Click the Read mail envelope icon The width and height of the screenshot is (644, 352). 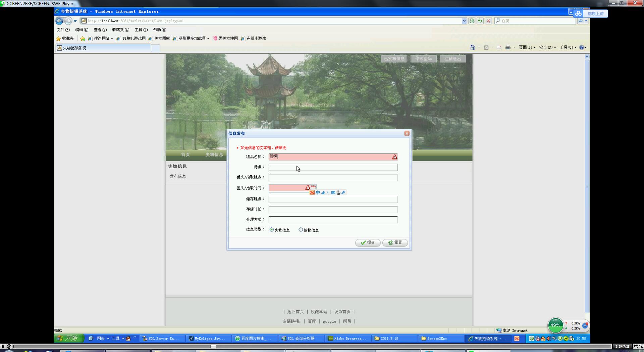click(499, 47)
